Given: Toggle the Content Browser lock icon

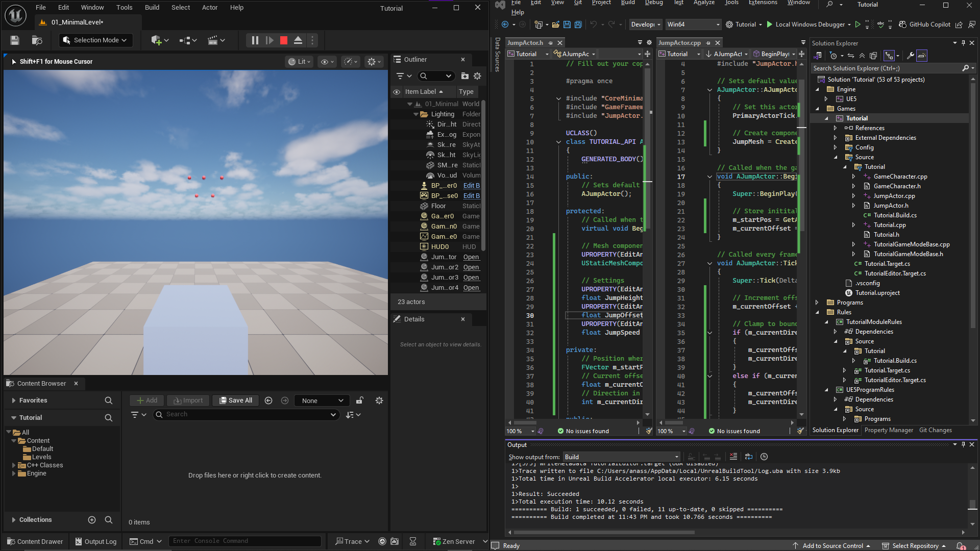Looking at the screenshot, I should (x=360, y=400).
